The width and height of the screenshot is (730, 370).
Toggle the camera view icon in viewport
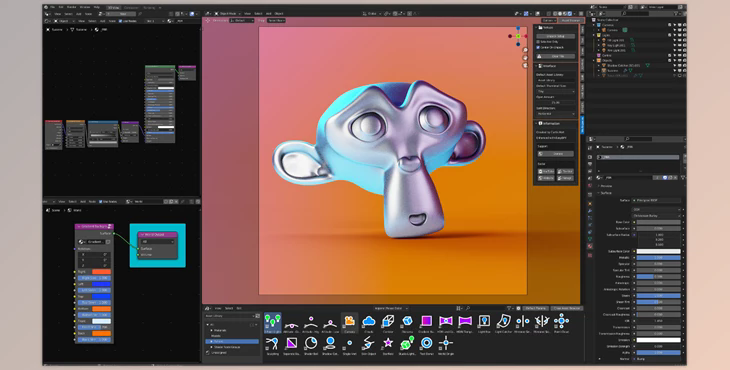(525, 66)
